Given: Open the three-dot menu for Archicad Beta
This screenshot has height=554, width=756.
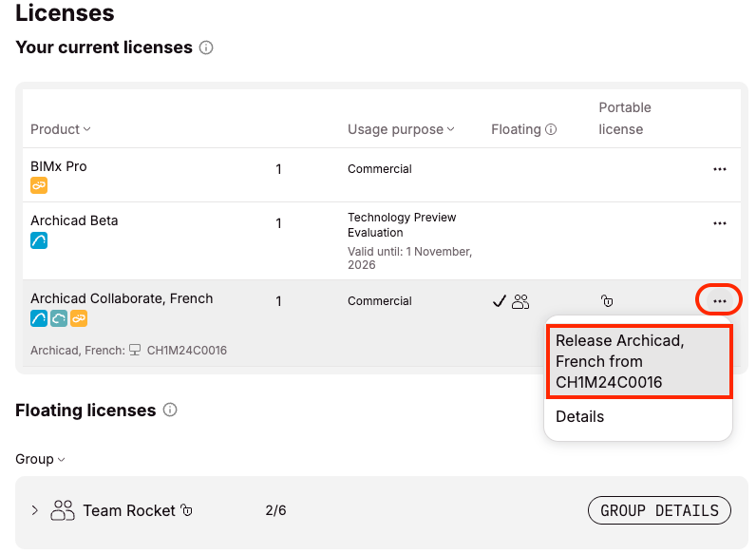Looking at the screenshot, I should click(720, 223).
